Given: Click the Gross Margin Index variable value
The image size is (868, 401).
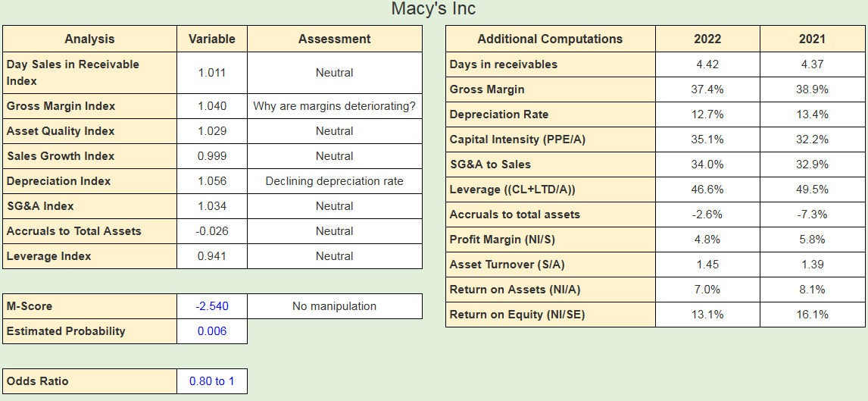Looking at the screenshot, I should [x=212, y=106].
